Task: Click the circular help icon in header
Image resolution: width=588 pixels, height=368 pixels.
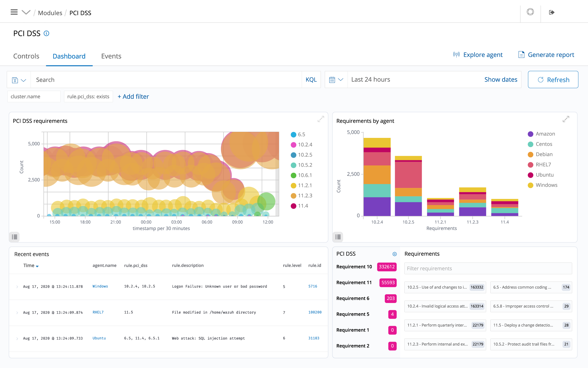Action: [530, 12]
